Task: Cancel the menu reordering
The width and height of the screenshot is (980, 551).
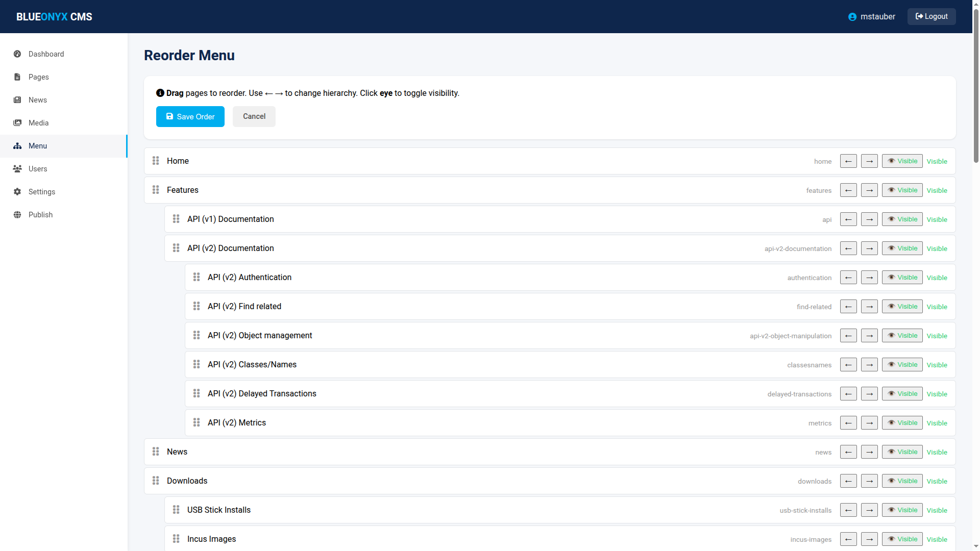Action: tap(254, 117)
